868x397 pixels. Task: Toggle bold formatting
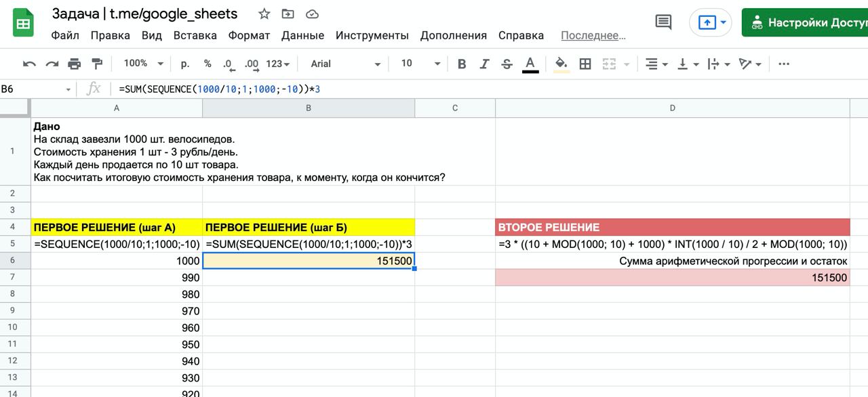coord(462,64)
